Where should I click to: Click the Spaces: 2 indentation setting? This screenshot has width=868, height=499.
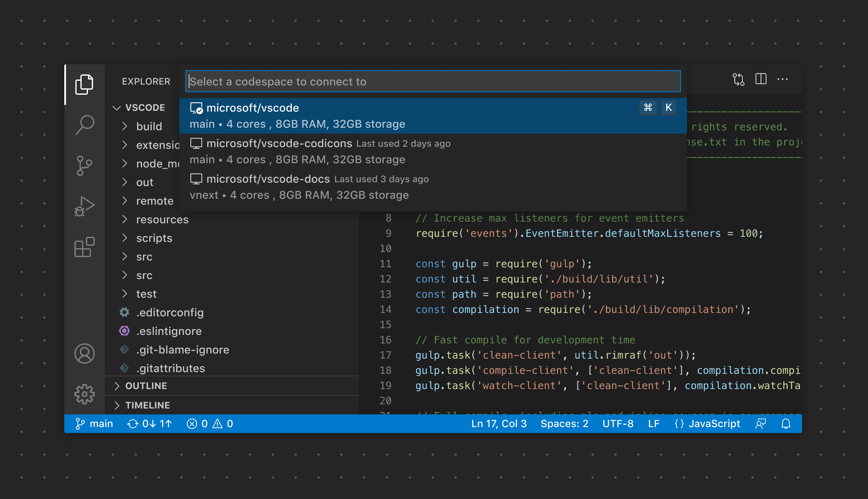(564, 424)
